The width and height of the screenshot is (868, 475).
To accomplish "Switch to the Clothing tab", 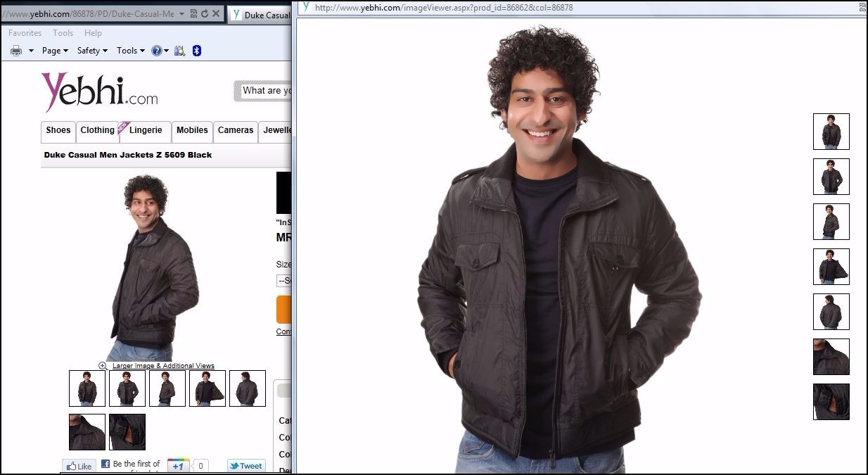I will 97,130.
